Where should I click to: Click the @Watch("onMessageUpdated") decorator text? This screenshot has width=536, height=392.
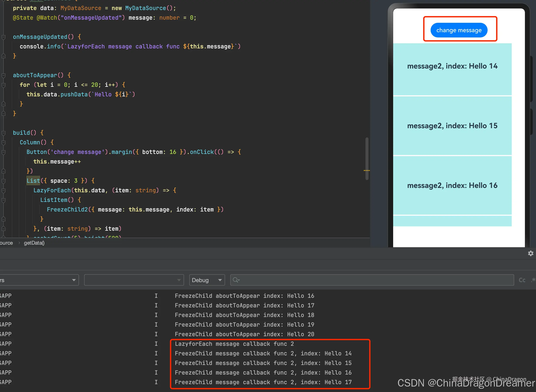tap(81, 18)
